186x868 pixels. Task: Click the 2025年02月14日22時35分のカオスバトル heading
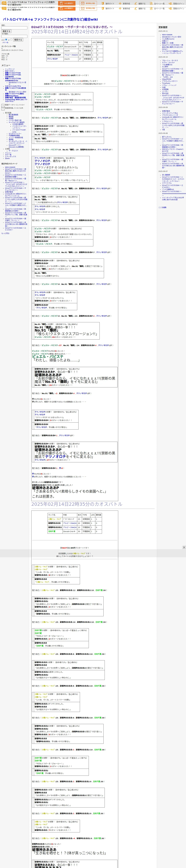[x=77, y=504]
